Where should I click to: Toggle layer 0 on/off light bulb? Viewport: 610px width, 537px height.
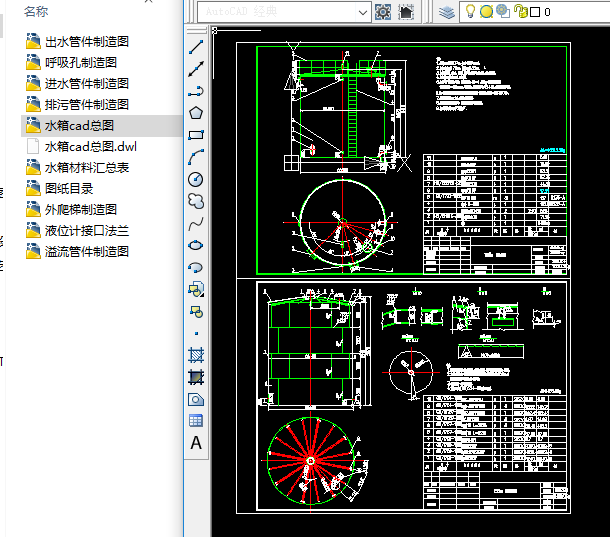point(470,11)
